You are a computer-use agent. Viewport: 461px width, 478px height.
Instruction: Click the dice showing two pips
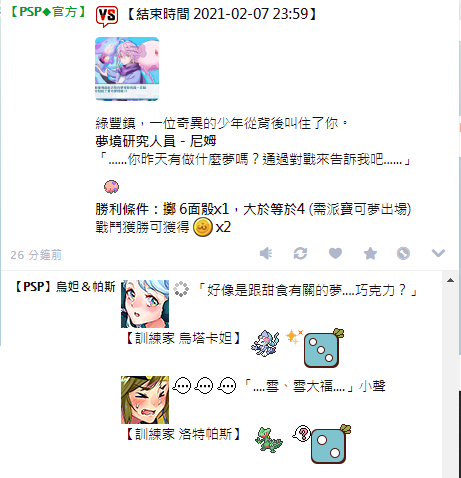click(330, 445)
